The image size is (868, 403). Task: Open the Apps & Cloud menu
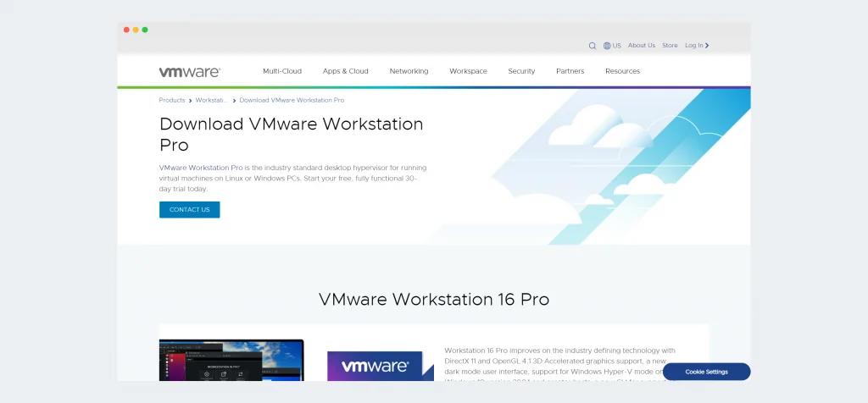(x=346, y=71)
